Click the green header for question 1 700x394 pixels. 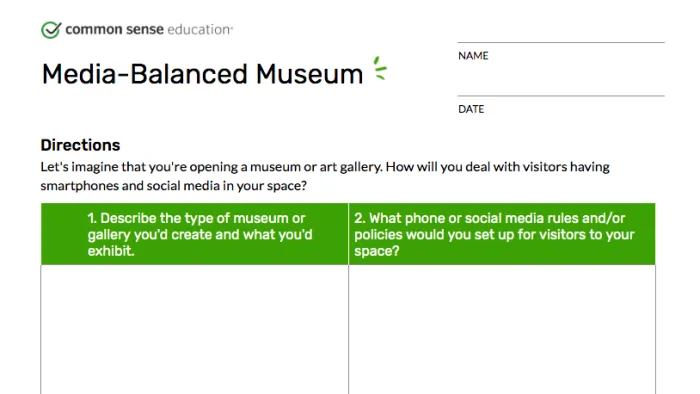[194, 234]
